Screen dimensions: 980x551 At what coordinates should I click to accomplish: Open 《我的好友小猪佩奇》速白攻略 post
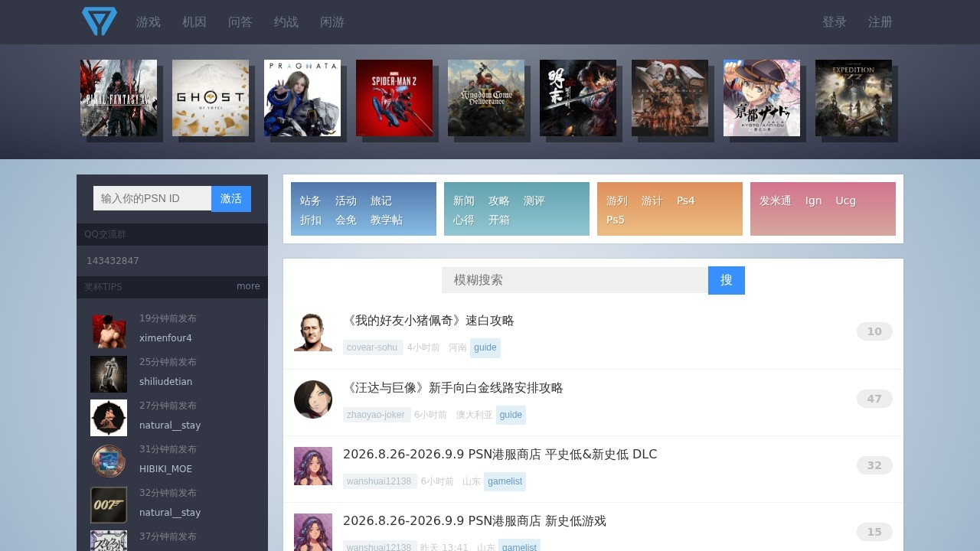point(429,321)
